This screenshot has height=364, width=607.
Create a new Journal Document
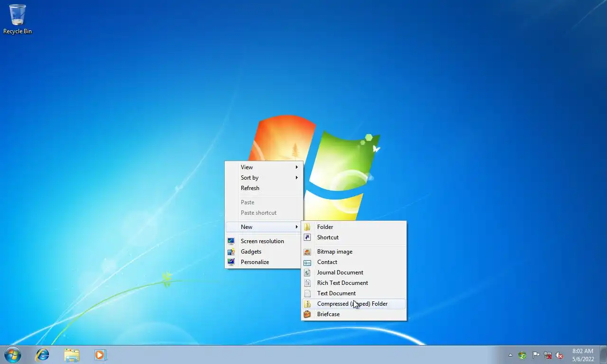354,273
